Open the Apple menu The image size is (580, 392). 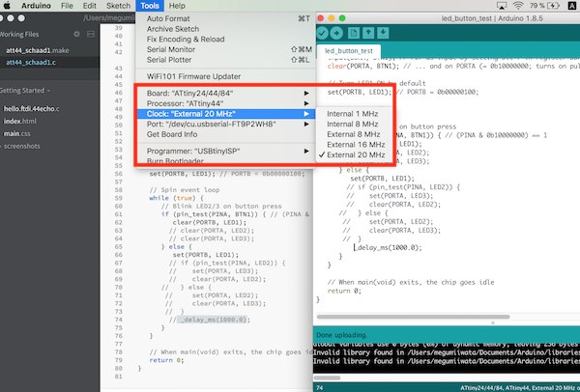7,6
